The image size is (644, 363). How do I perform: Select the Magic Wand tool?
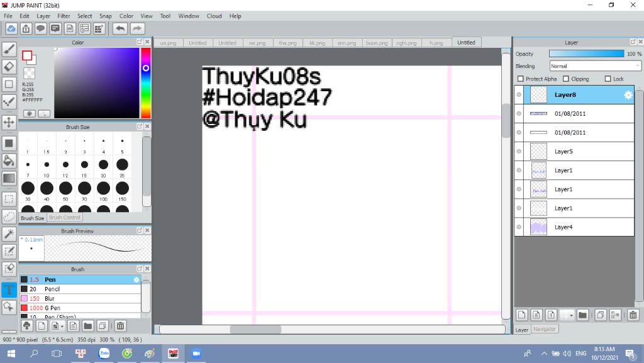(9, 233)
